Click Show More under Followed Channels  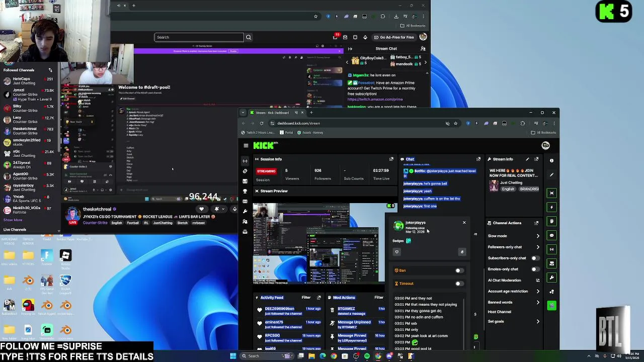point(13,220)
